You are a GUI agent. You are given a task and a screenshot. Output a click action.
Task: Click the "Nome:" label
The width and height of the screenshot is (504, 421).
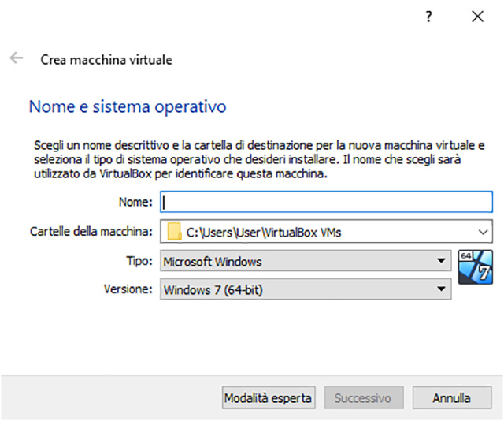pyautogui.click(x=135, y=203)
